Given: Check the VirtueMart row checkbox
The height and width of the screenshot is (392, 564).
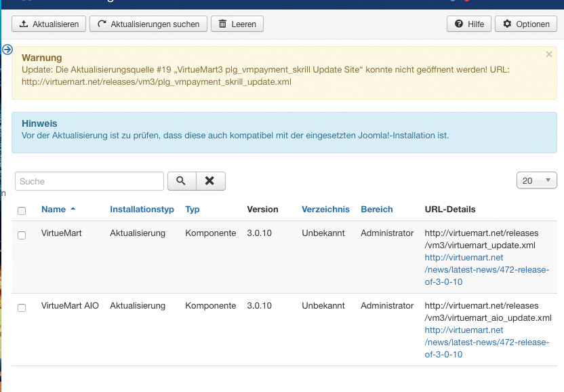Looking at the screenshot, I should 22,235.
